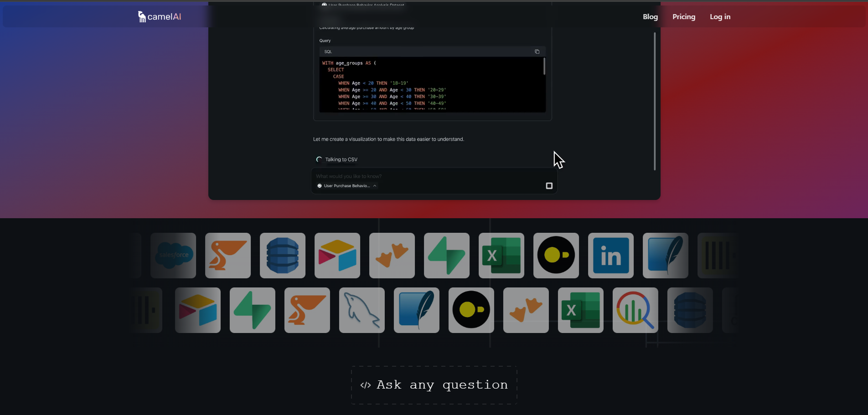The height and width of the screenshot is (415, 868).
Task: Select the green Supabase bolt icon, lower row
Action: point(253,310)
